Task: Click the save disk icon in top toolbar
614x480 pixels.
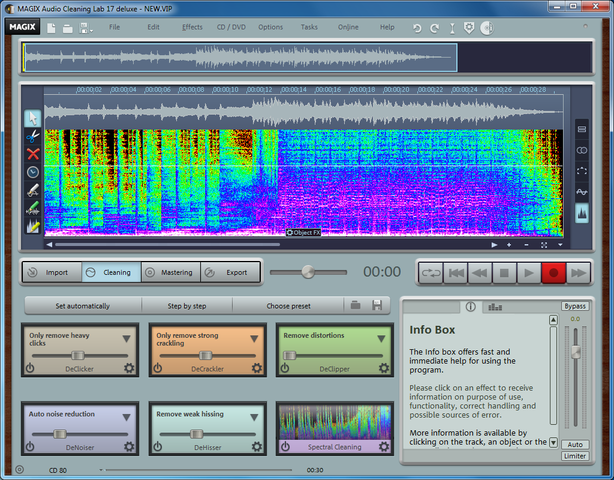Action: pos(84,28)
